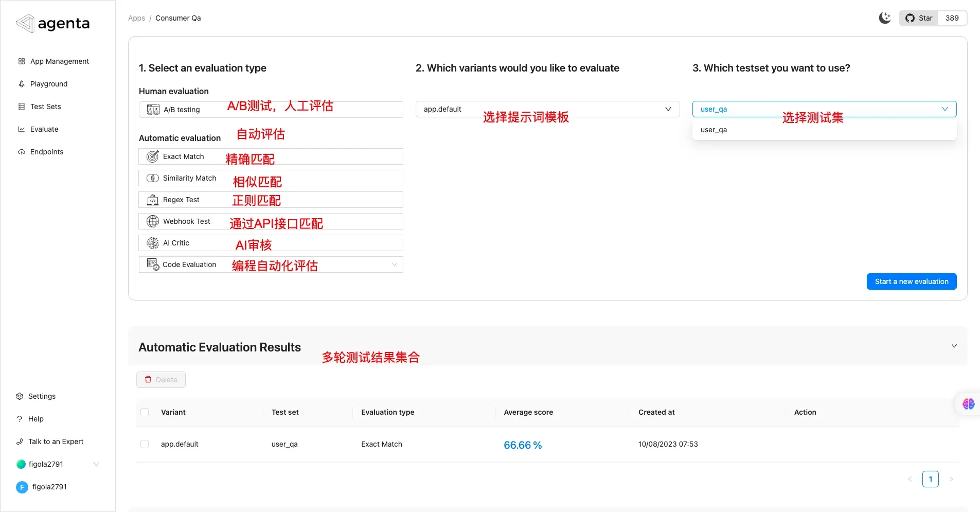
Task: Select the A/B testing icon
Action: tap(153, 110)
